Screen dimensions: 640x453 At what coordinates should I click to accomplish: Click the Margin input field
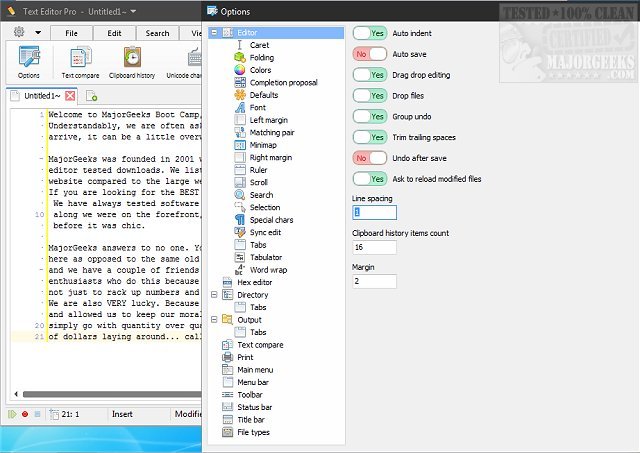click(x=374, y=281)
